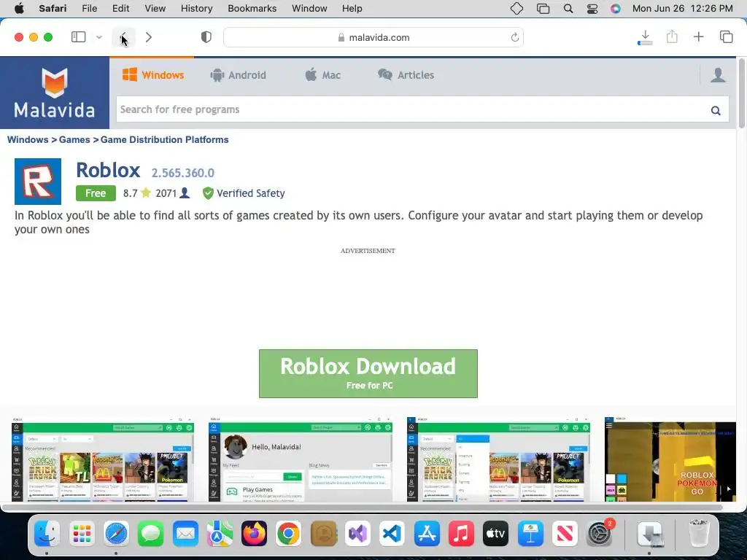The height and width of the screenshot is (560, 747).
Task: Open the Roblox app logo image
Action: 38,182
